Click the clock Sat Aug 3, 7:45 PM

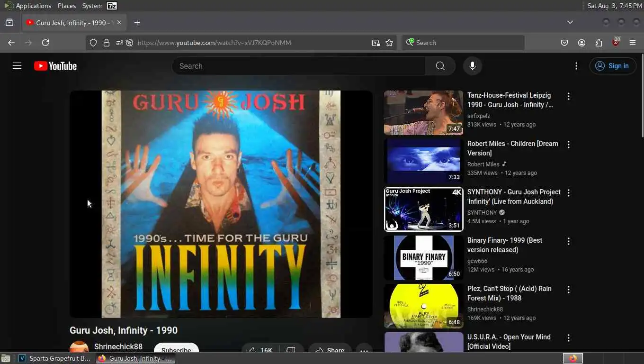[x=615, y=6]
